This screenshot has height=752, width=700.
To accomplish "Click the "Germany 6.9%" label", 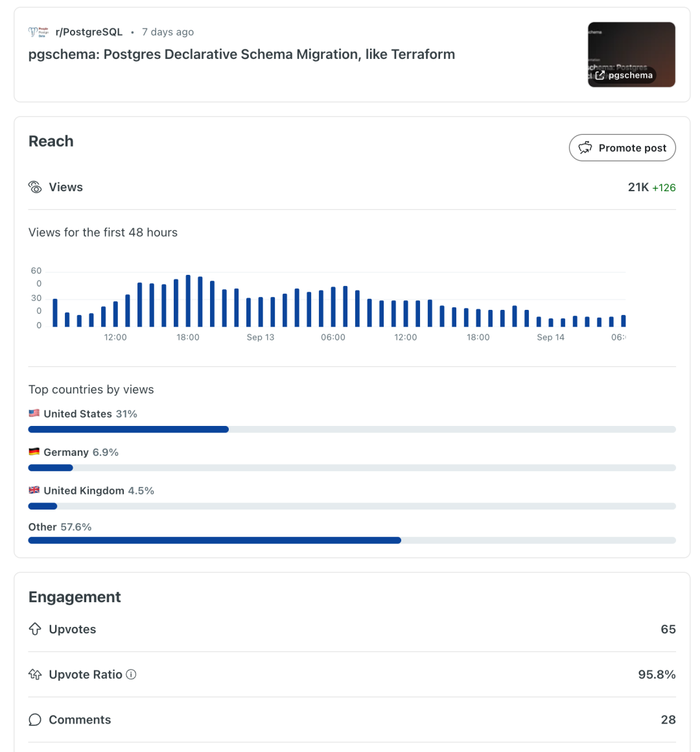I will click(x=81, y=452).
